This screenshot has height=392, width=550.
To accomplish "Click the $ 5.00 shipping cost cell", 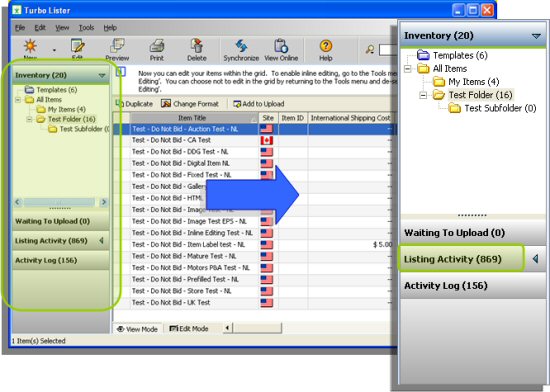I will [351, 245].
